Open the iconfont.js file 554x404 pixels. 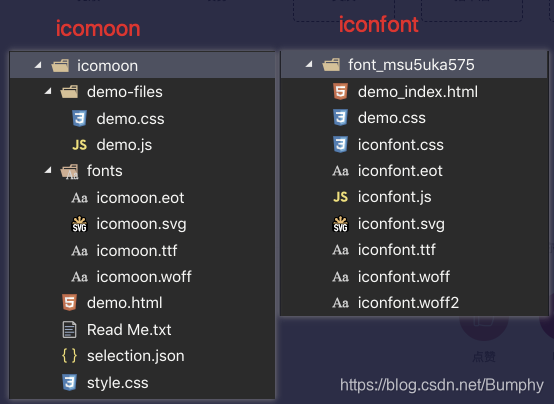(x=394, y=197)
